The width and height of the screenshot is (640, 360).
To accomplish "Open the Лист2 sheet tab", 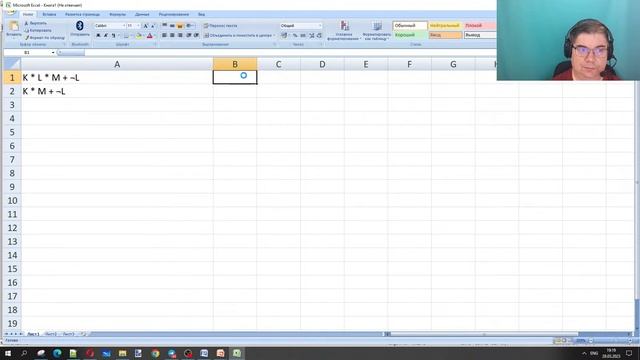I will click(51, 334).
